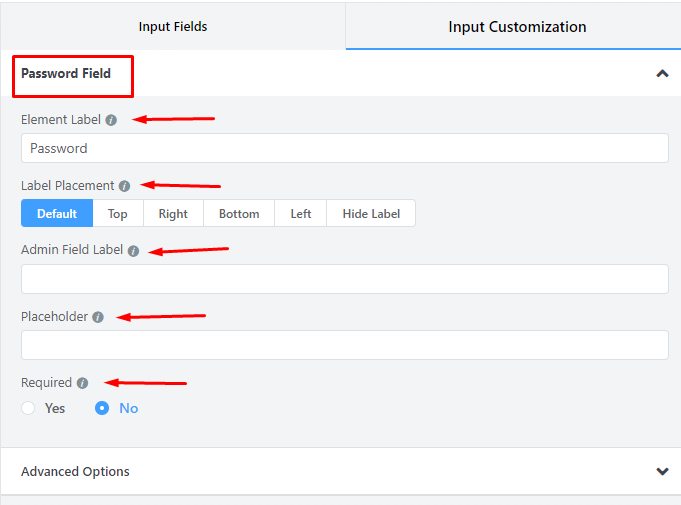
Task: Set label placement to Default
Action: pos(57,214)
